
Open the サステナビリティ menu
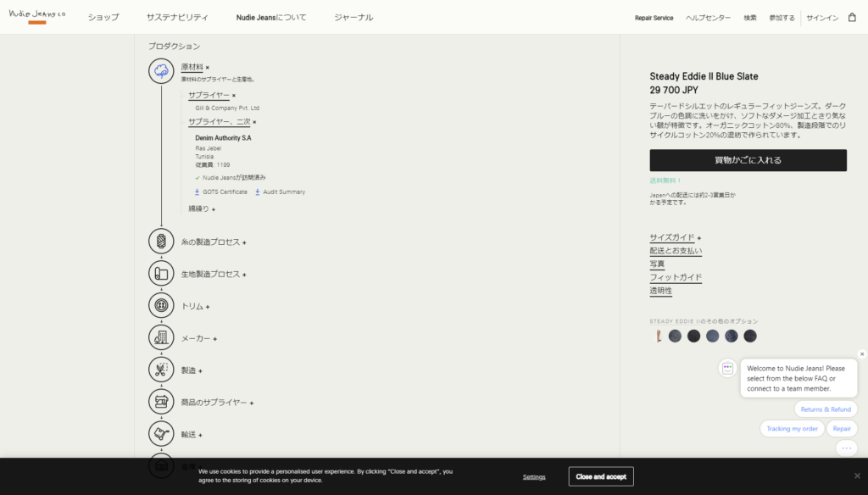pos(177,17)
